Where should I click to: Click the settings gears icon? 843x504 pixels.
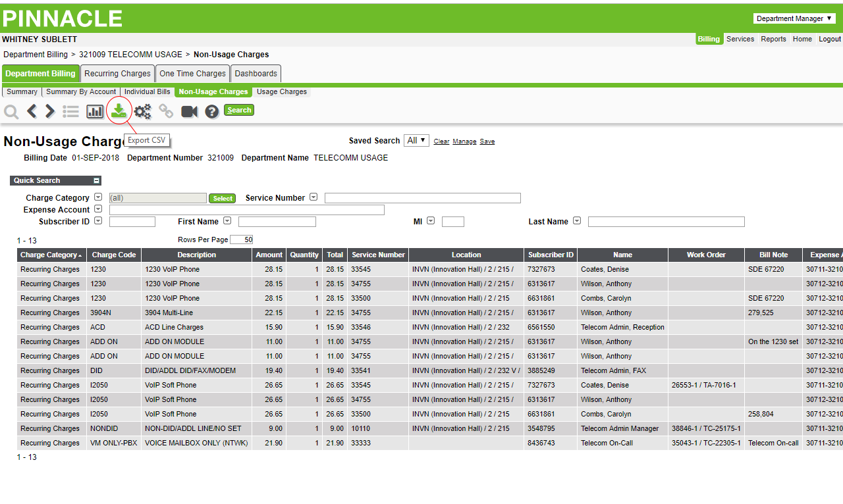pyautogui.click(x=143, y=111)
